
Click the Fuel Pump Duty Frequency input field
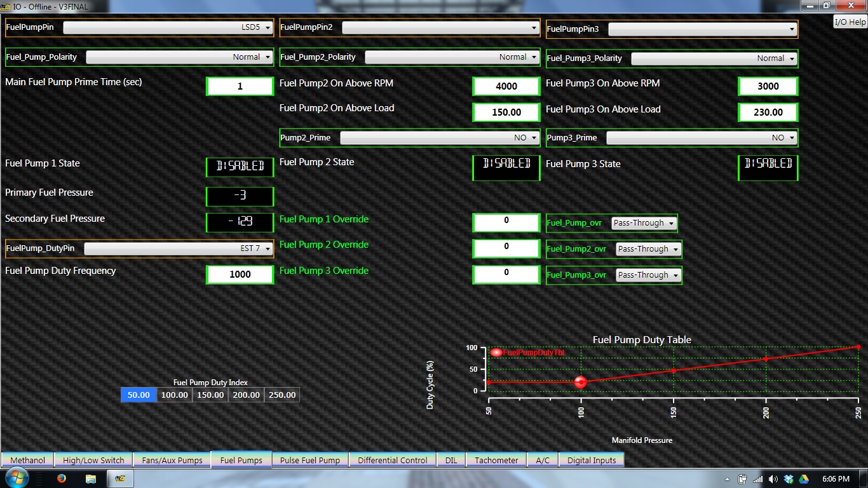tap(240, 274)
